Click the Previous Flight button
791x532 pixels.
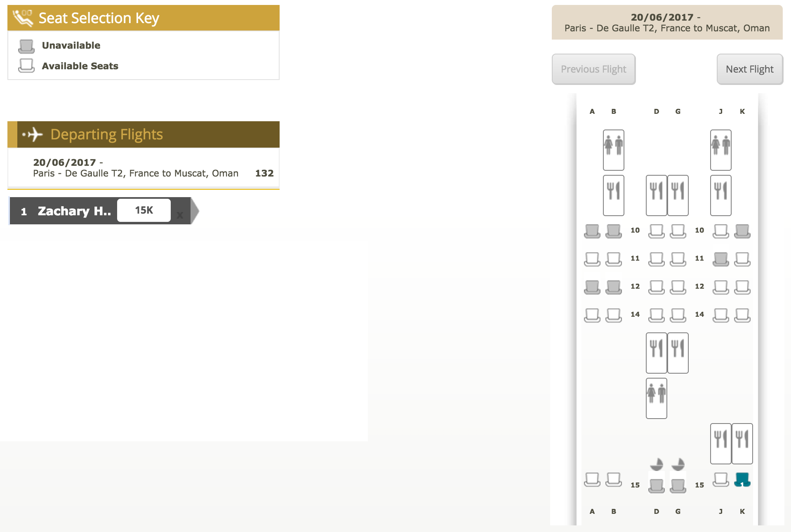(593, 69)
